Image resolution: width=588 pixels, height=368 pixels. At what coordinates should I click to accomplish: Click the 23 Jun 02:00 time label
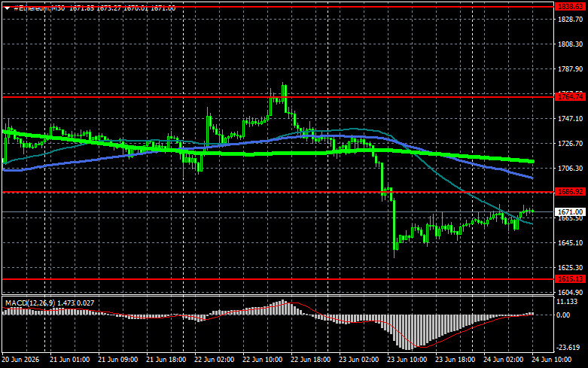[x=359, y=360]
